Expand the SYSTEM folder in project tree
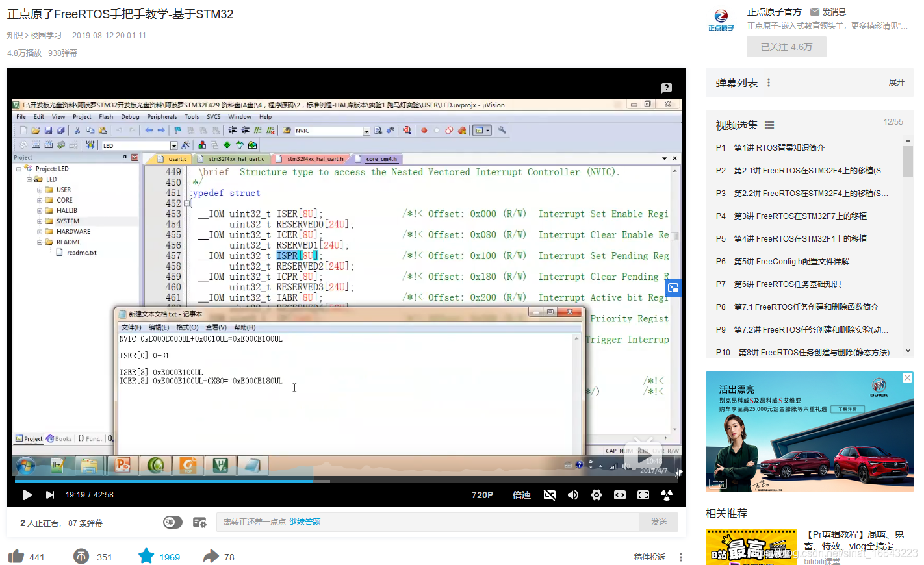Viewport: 924px width, 565px height. click(x=40, y=221)
